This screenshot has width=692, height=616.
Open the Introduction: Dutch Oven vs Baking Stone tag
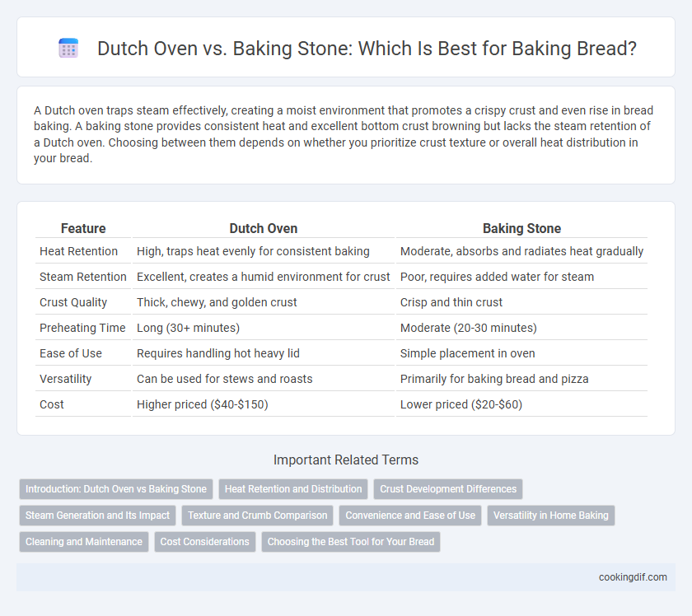coord(116,489)
